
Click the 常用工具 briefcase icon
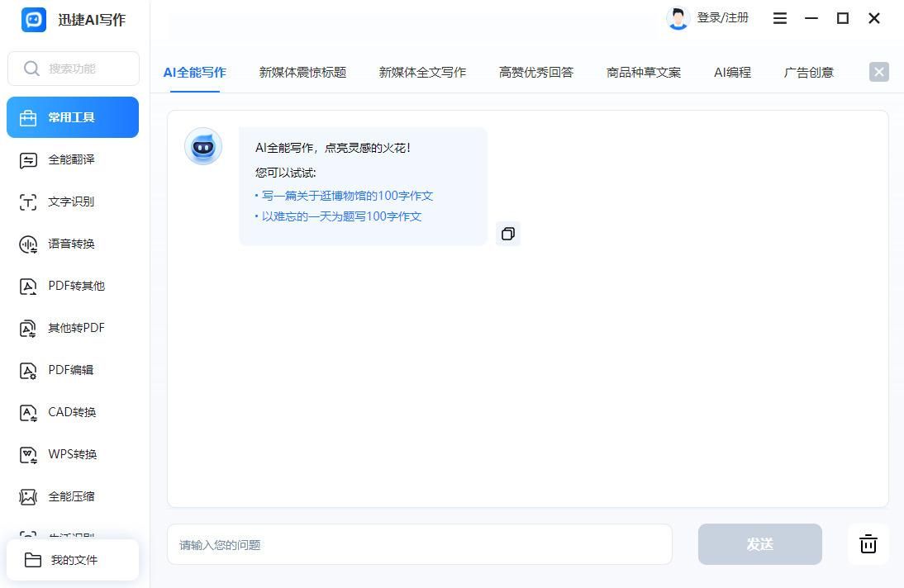[x=27, y=117]
